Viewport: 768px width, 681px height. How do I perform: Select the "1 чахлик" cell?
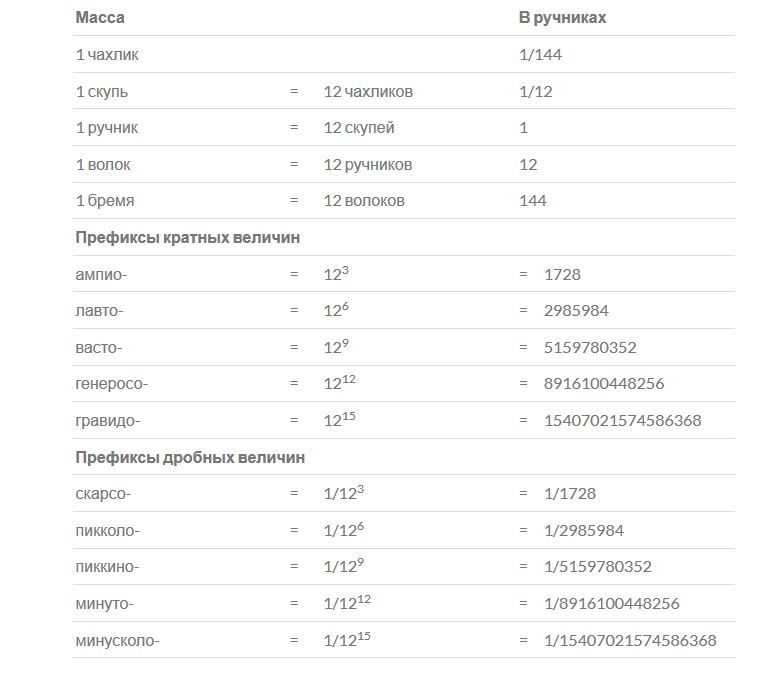[107, 55]
